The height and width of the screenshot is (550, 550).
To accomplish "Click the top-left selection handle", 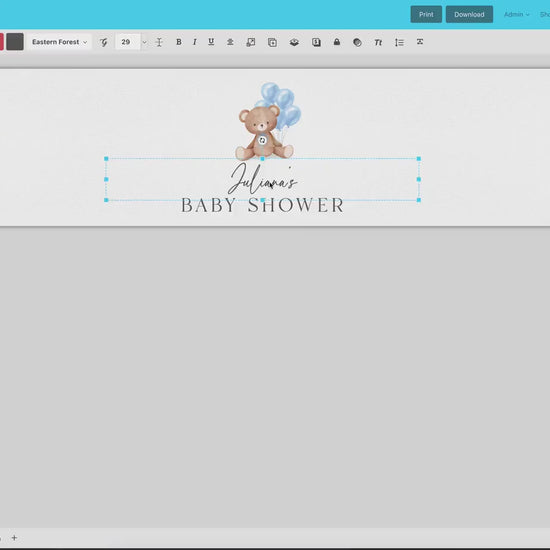I will coord(106,159).
